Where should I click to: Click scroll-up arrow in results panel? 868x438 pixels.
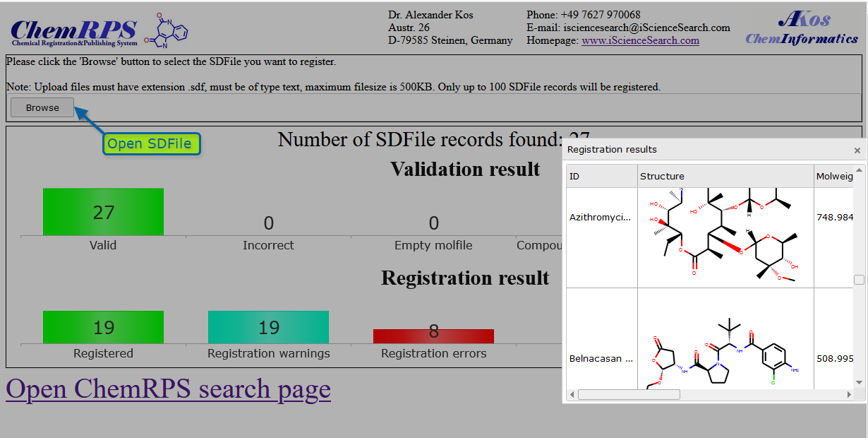pyautogui.click(x=859, y=170)
